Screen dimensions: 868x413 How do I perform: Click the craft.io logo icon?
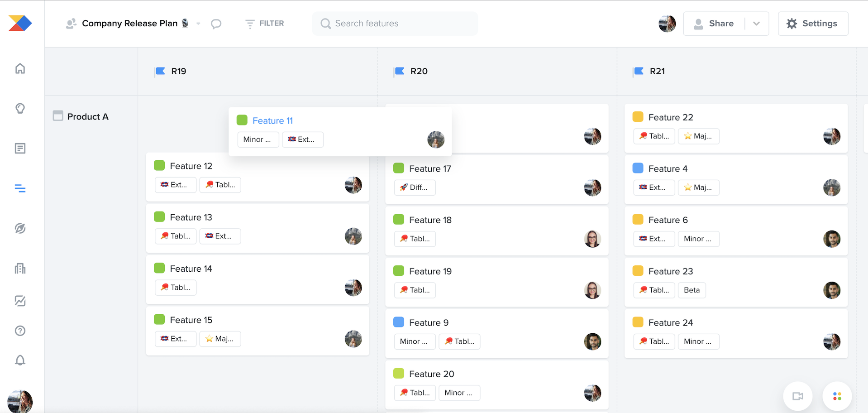[20, 23]
